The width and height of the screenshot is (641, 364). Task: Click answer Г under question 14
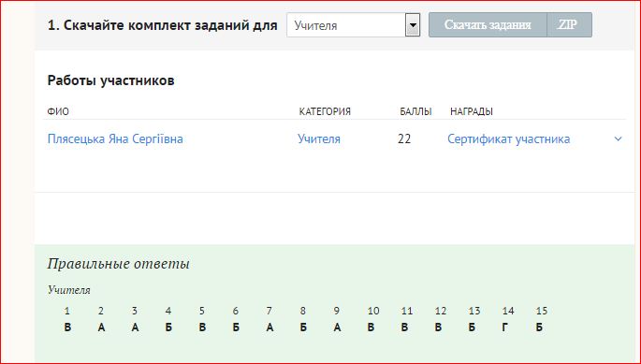pyautogui.click(x=505, y=328)
